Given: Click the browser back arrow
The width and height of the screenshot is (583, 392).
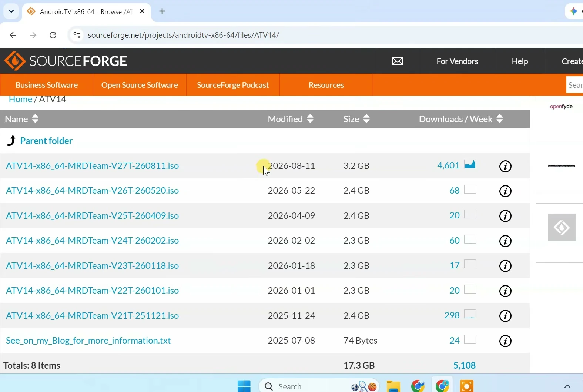Looking at the screenshot, I should 13,35.
